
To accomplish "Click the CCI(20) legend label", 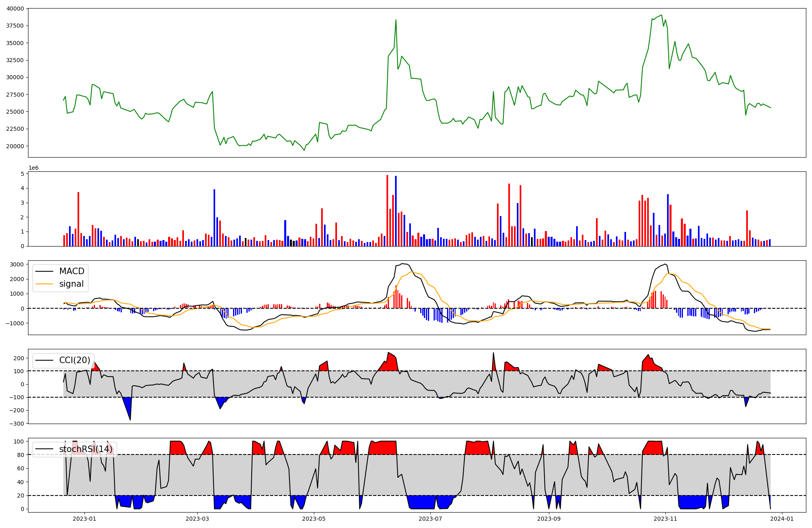I will tap(75, 360).
